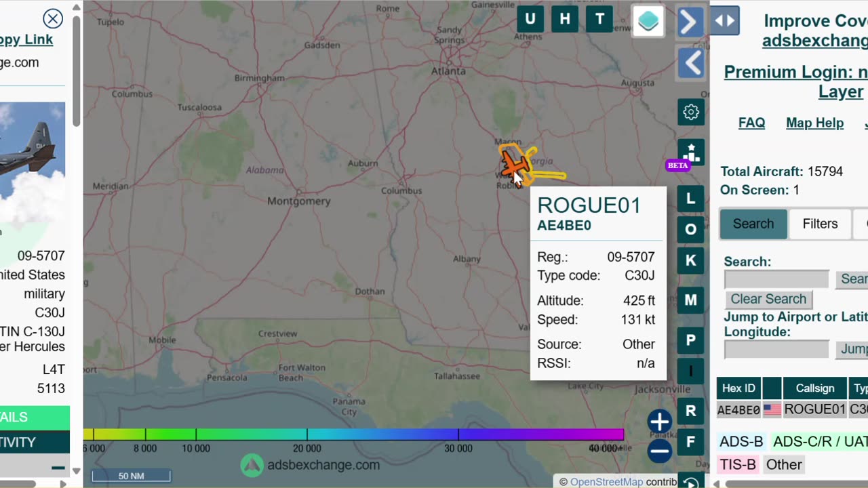Image resolution: width=868 pixels, height=488 pixels.
Task: Open the adsbexchange improve coverage link
Action: (x=814, y=41)
